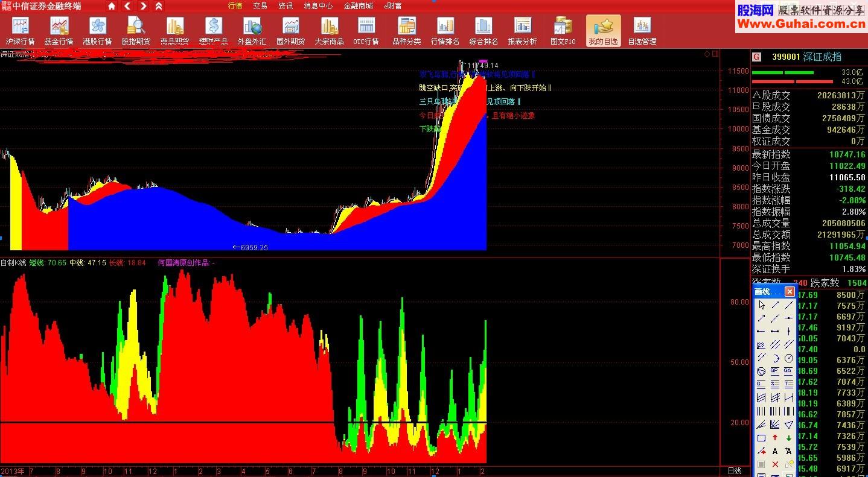This screenshot has height=477, width=868.
Task: Select triangle drawing tool
Action: [789, 424]
